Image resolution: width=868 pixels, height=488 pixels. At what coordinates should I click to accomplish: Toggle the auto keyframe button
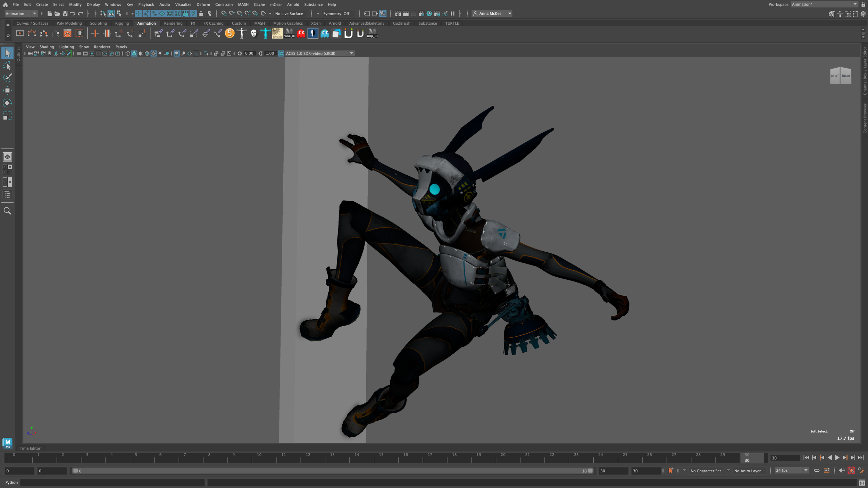click(851, 471)
